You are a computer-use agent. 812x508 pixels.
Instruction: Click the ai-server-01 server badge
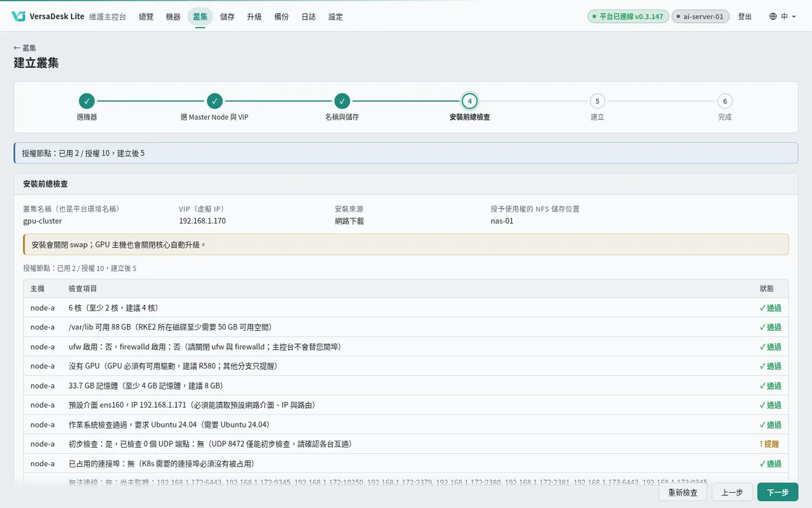[700, 17]
